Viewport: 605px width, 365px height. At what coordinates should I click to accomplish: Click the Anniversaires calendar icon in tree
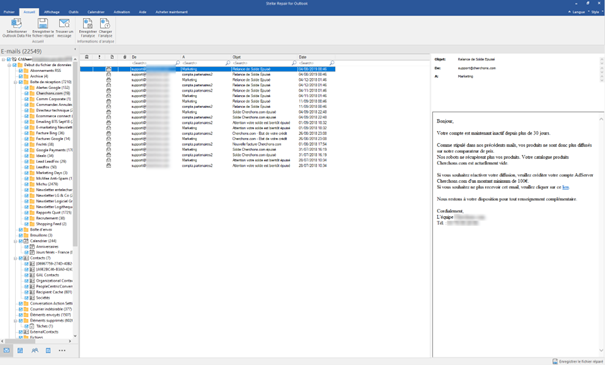tap(32, 247)
